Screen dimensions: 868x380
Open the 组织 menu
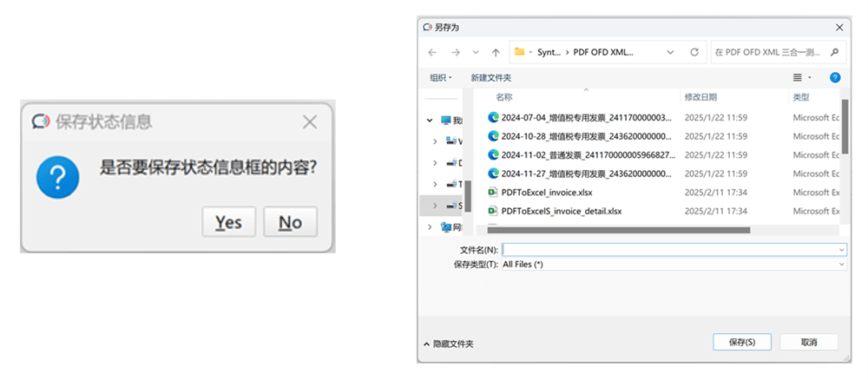(x=441, y=78)
